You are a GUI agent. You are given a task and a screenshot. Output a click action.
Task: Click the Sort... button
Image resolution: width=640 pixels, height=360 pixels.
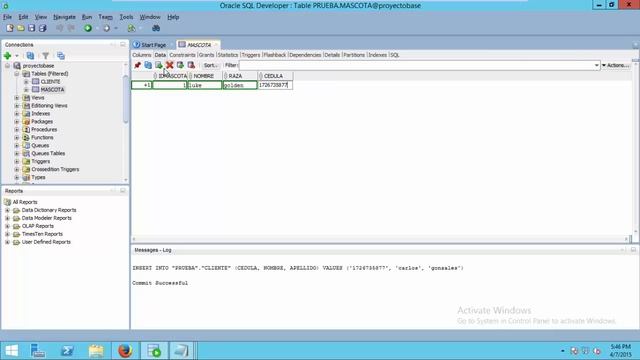coord(211,65)
